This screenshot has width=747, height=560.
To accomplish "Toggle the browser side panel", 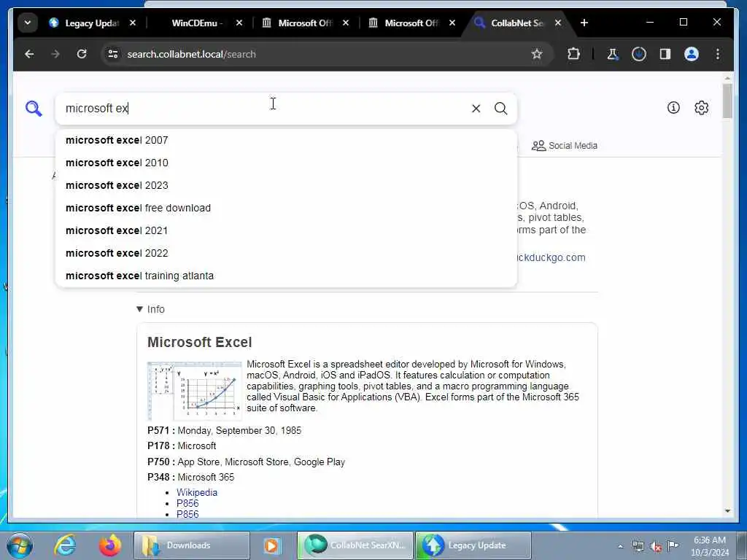I will tap(665, 54).
